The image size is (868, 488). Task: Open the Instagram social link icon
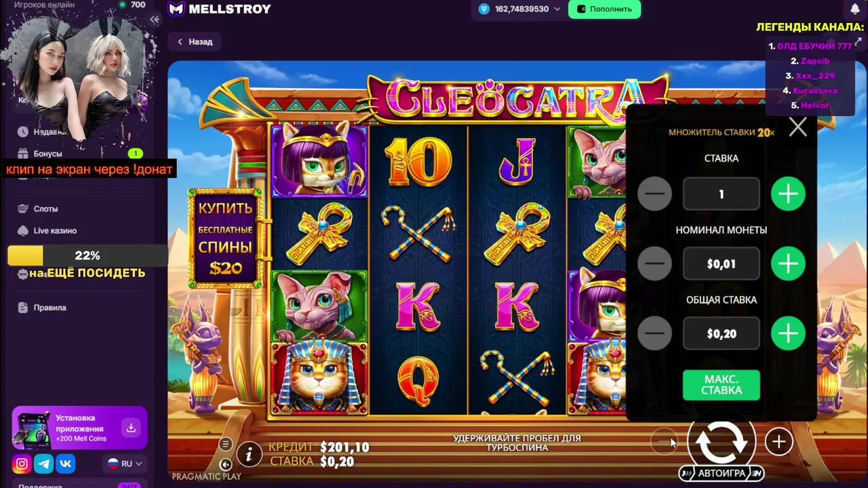pyautogui.click(x=22, y=464)
